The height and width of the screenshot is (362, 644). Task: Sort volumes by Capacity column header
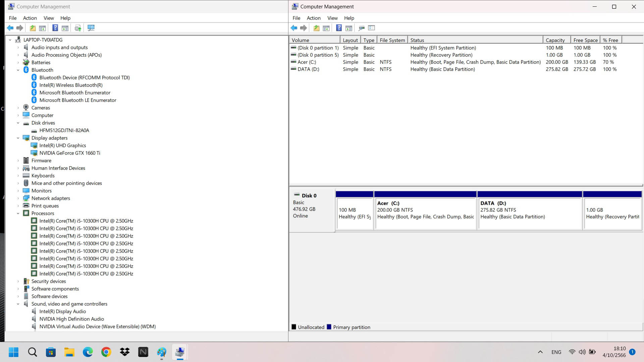[555, 40]
